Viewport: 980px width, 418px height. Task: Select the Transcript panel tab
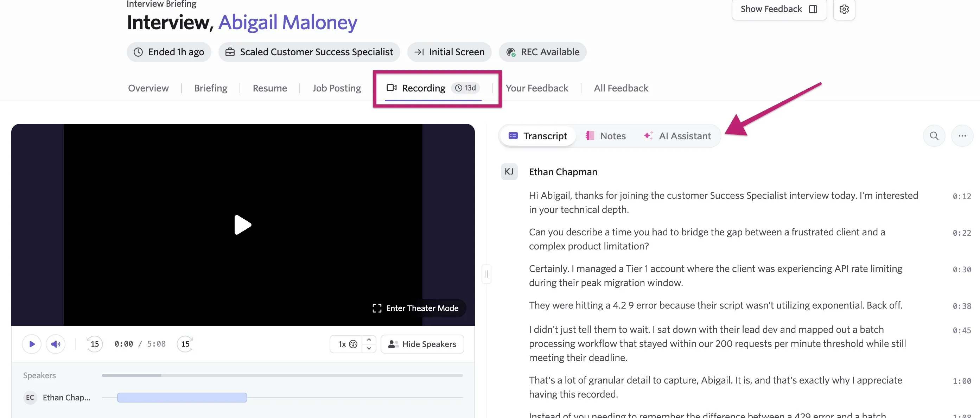point(537,136)
